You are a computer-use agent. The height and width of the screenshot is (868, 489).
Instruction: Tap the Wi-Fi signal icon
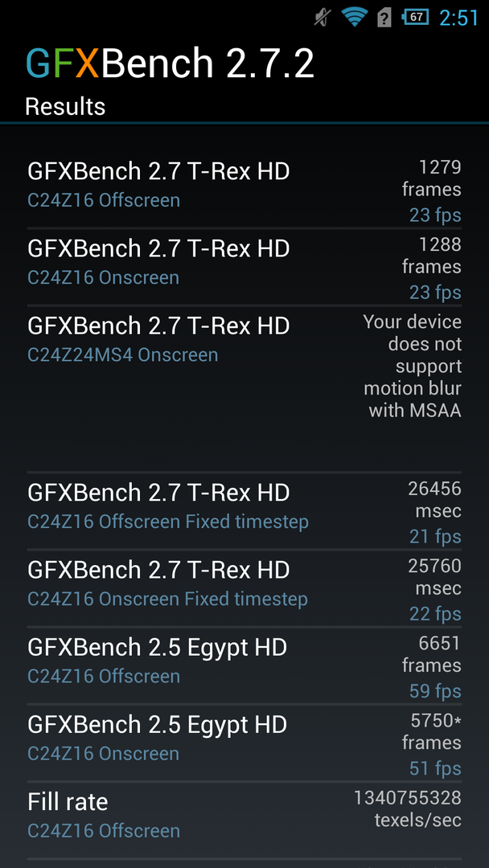tap(354, 17)
